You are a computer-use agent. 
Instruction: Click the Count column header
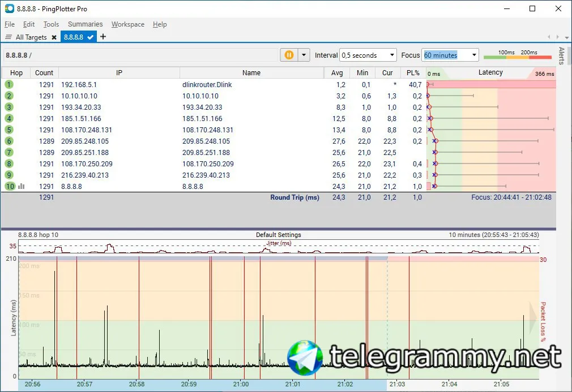tap(44, 73)
